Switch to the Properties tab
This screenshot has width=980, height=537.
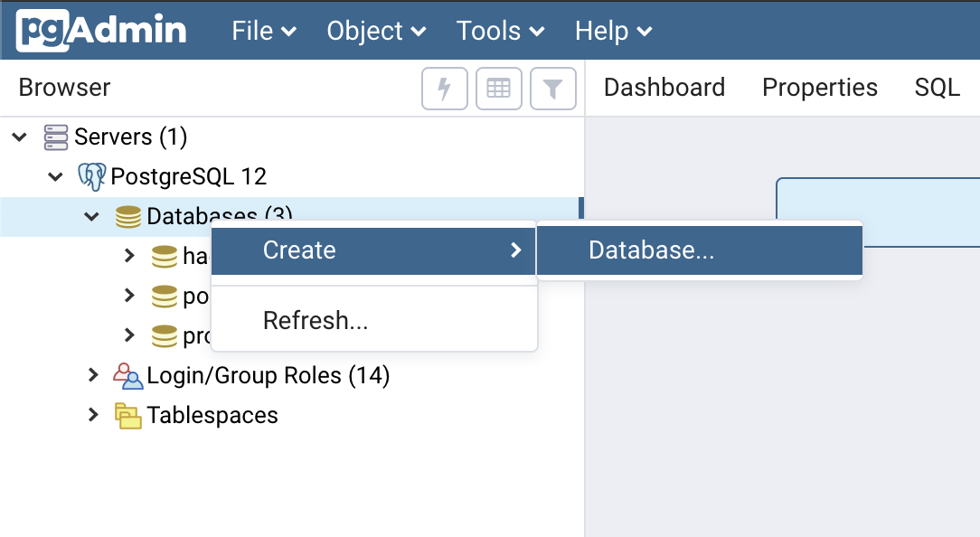(819, 88)
